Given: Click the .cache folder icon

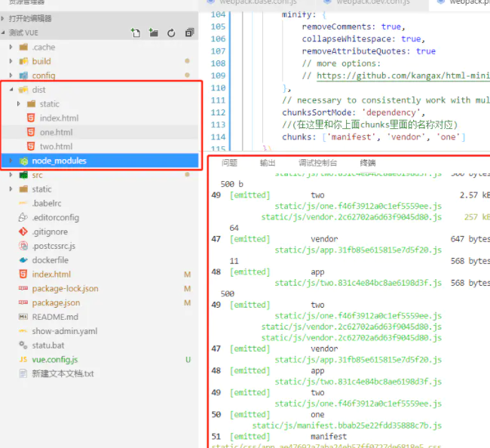Looking at the screenshot, I should click(x=23, y=48).
